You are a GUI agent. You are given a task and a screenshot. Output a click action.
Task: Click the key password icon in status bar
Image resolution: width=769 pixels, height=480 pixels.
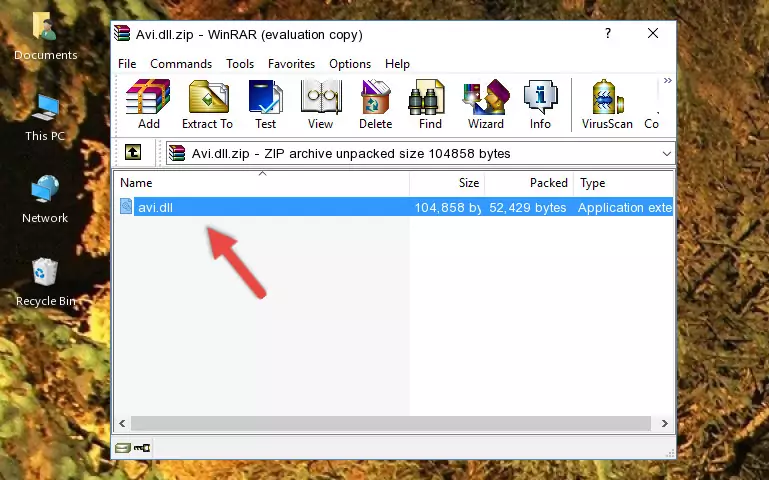[142, 447]
